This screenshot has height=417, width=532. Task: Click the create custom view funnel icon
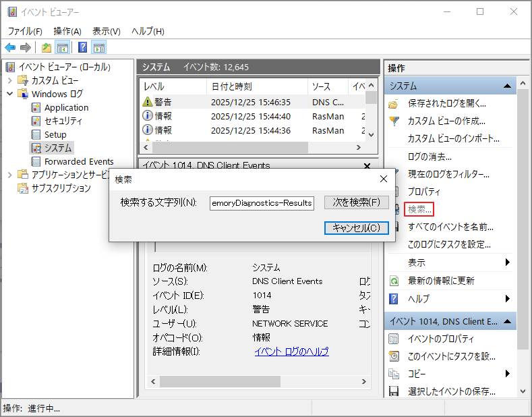point(394,121)
